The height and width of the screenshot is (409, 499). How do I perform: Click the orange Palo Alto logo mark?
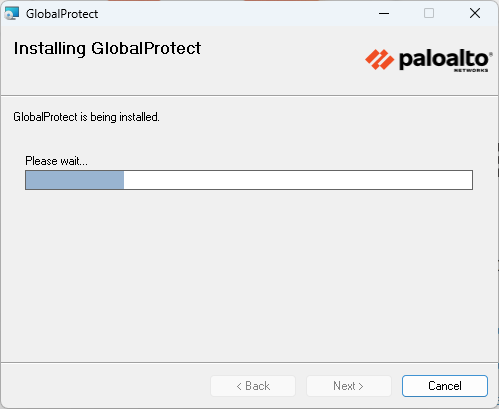(379, 60)
